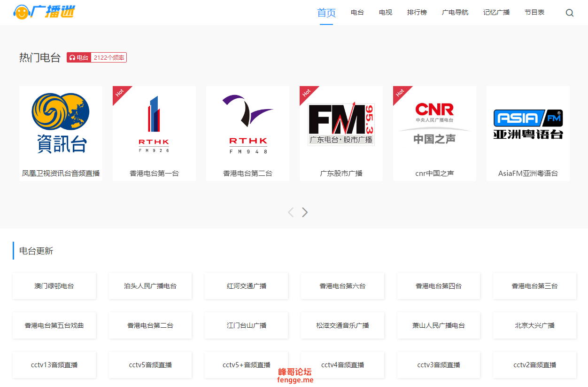Open cctv5+音频直播 button
Image resolution: width=588 pixels, height=387 pixels.
246,365
